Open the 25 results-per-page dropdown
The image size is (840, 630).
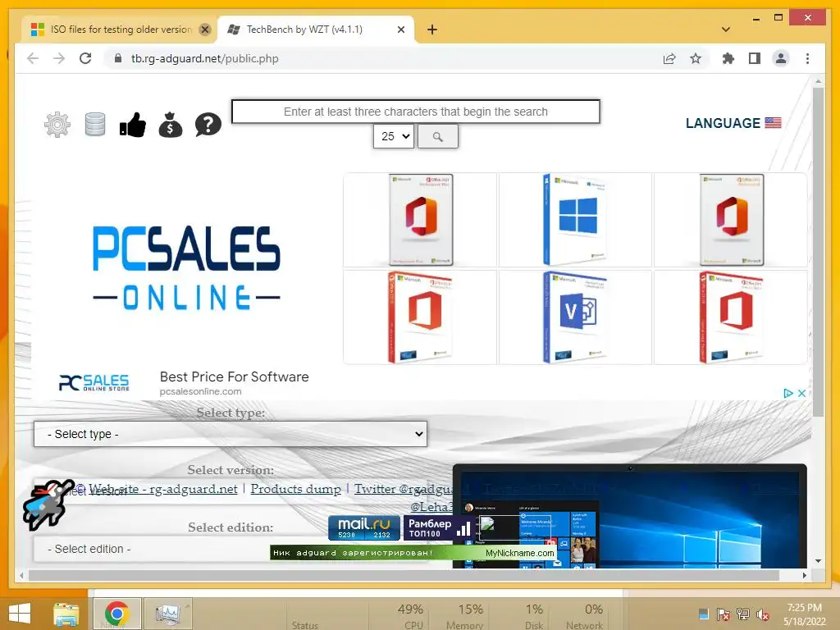tap(394, 137)
